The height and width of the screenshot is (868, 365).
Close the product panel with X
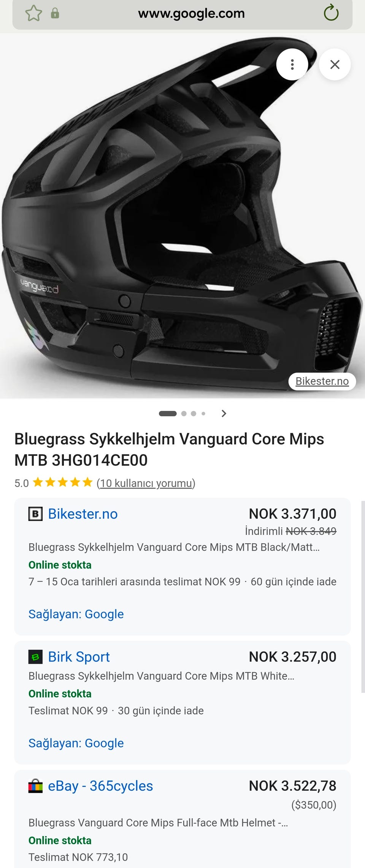[x=335, y=64]
